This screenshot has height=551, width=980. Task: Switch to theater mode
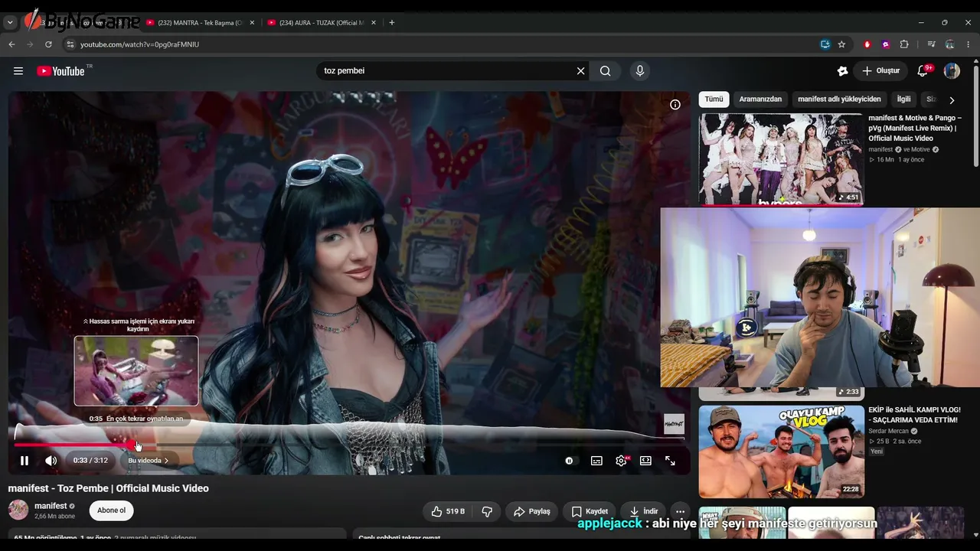tap(645, 461)
